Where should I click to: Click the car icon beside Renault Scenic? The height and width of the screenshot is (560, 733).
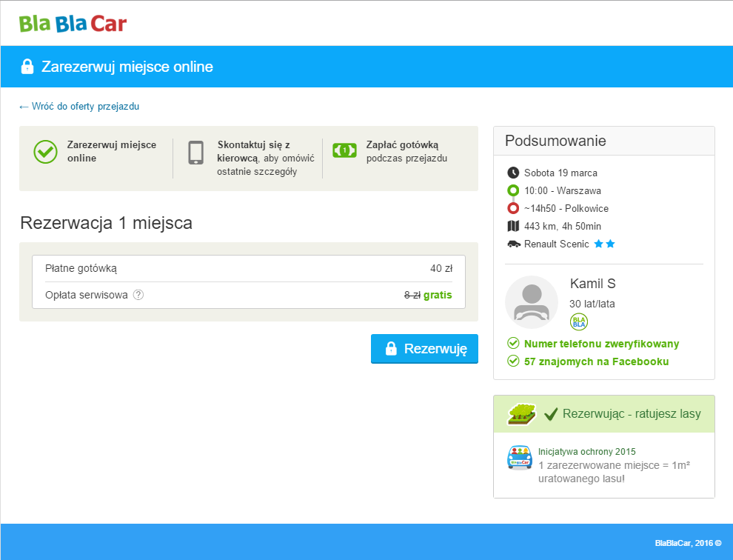tap(514, 244)
